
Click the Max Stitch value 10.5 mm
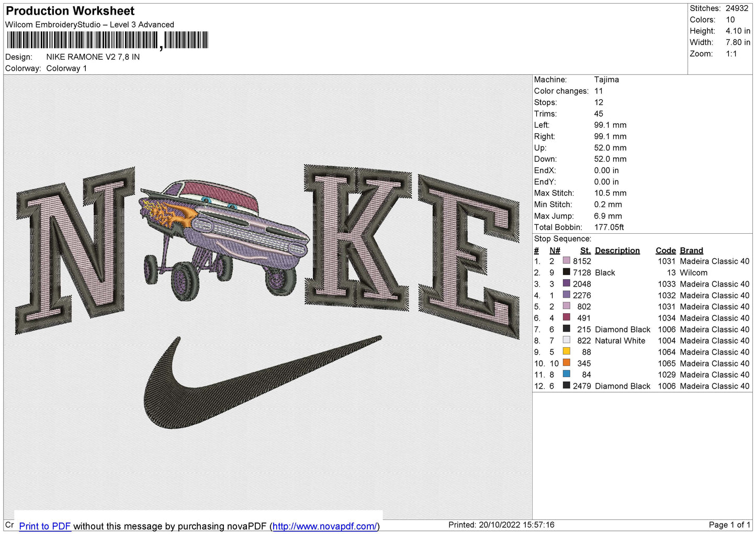pyautogui.click(x=610, y=193)
